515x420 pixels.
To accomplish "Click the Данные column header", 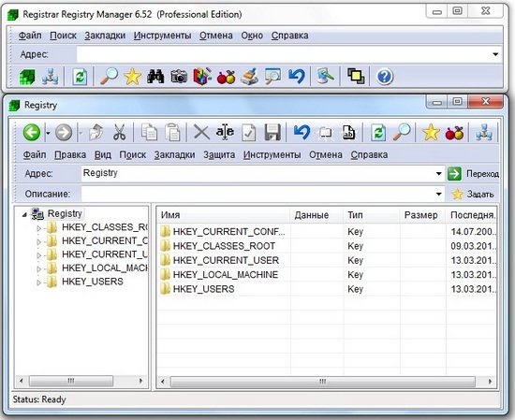I will click(316, 215).
